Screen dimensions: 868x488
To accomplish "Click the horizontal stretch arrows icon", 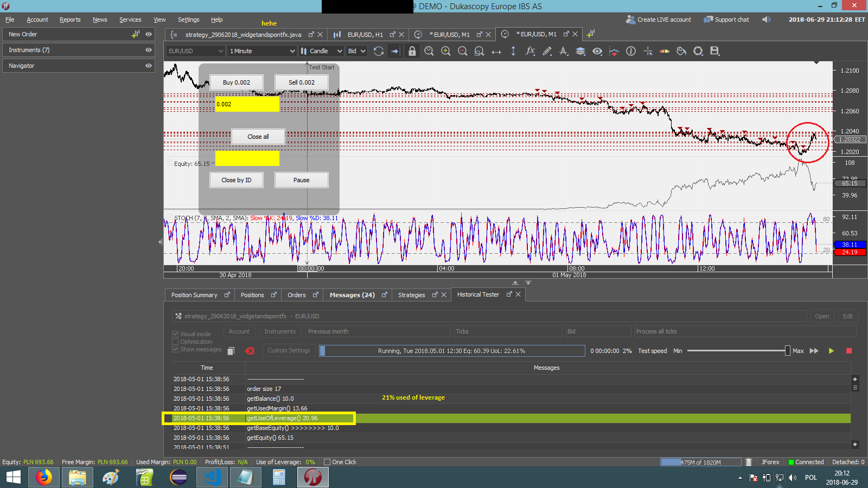I will click(x=496, y=52).
